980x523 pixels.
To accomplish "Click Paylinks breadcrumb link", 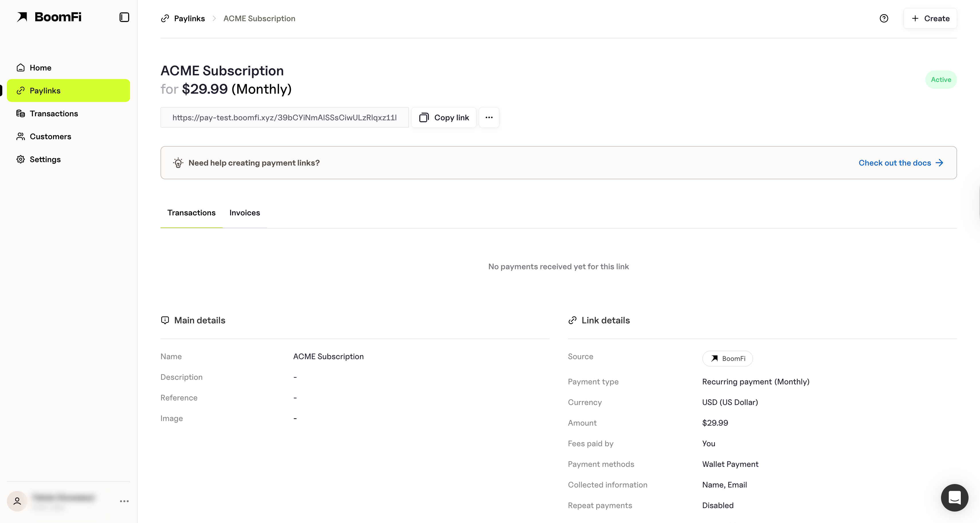I will coord(189,18).
